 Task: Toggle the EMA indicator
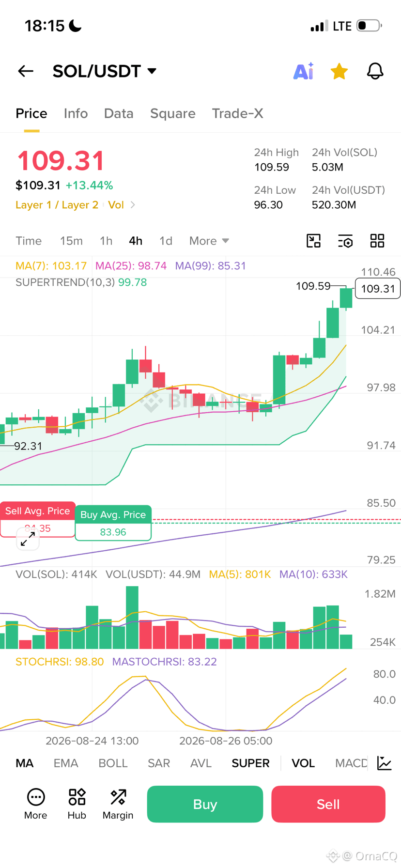66,763
